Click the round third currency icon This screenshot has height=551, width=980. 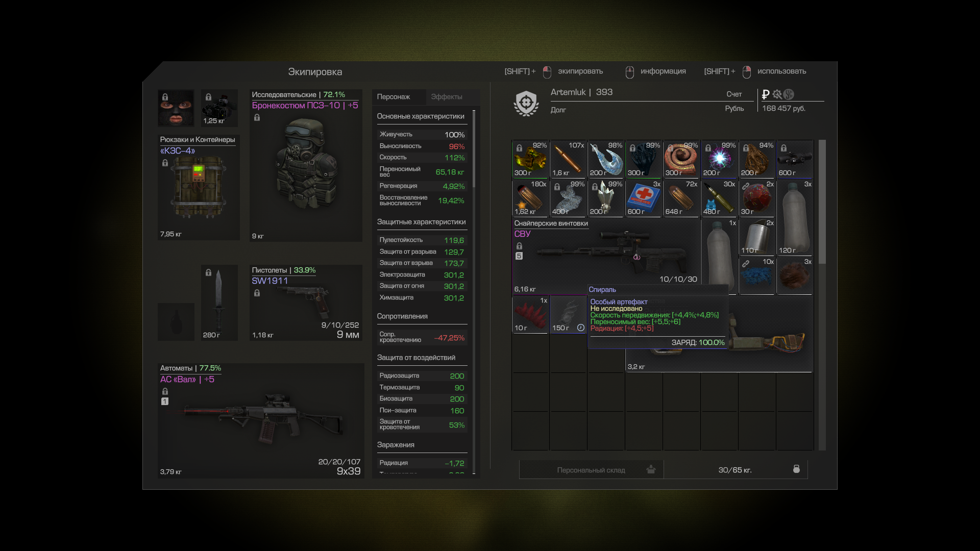[789, 94]
